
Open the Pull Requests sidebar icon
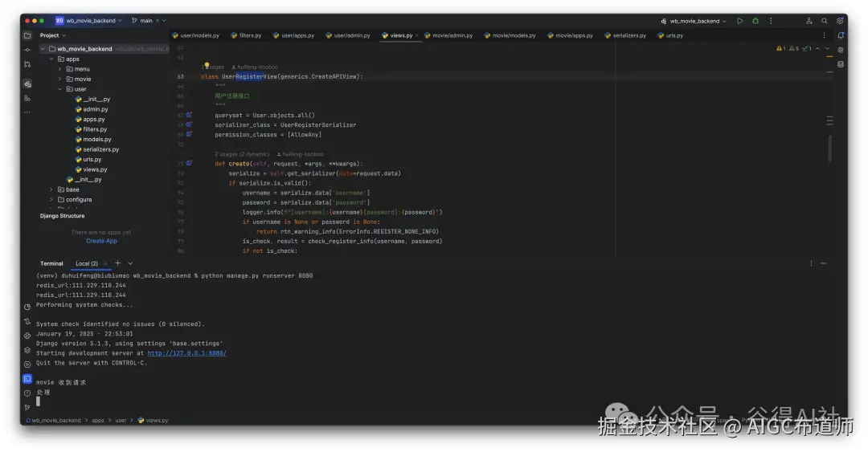(27, 64)
